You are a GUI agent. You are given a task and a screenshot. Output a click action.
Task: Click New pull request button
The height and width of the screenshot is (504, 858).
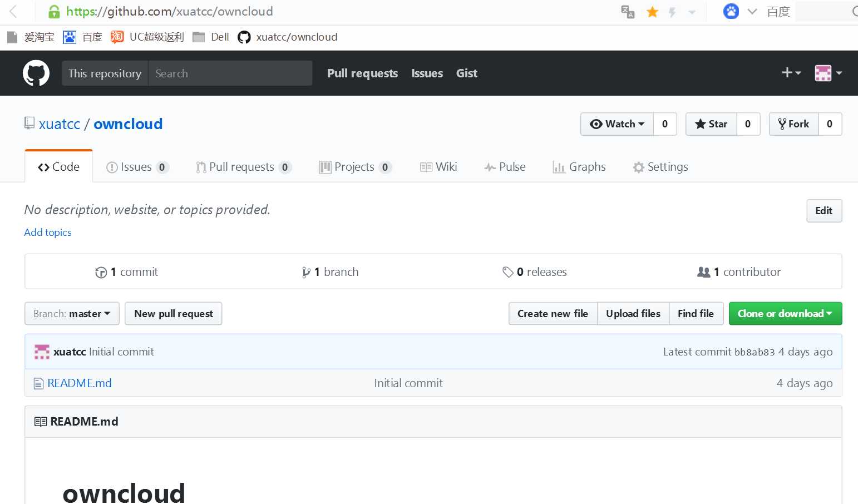click(174, 314)
